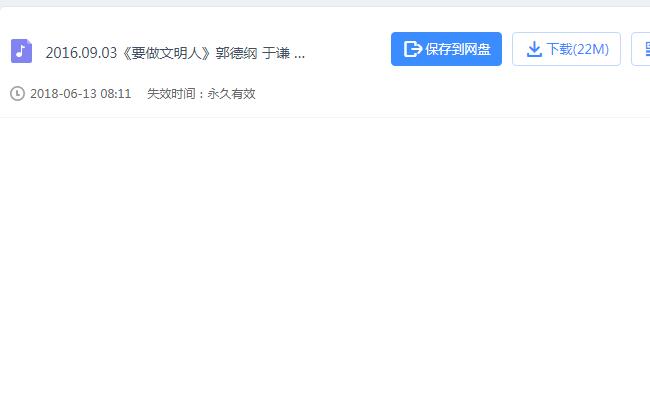
Task: Click the 失效时间 label
Action: coord(171,93)
